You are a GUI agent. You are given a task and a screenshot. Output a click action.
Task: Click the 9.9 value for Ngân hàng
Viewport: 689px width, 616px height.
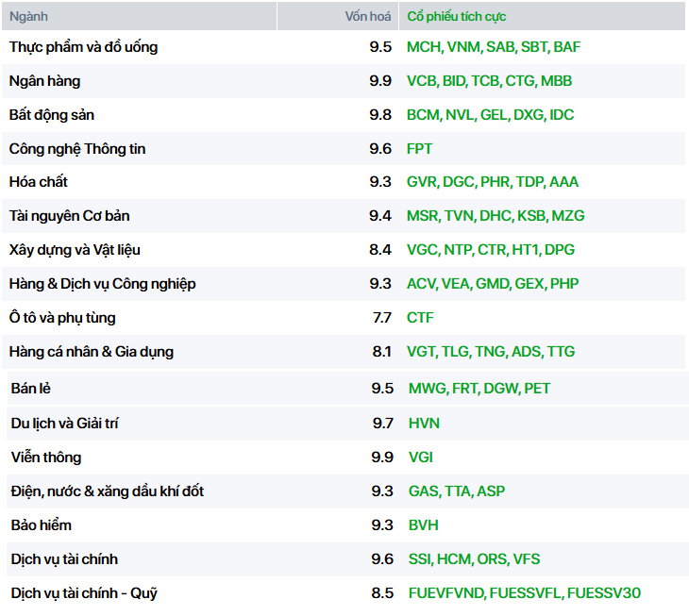click(380, 81)
